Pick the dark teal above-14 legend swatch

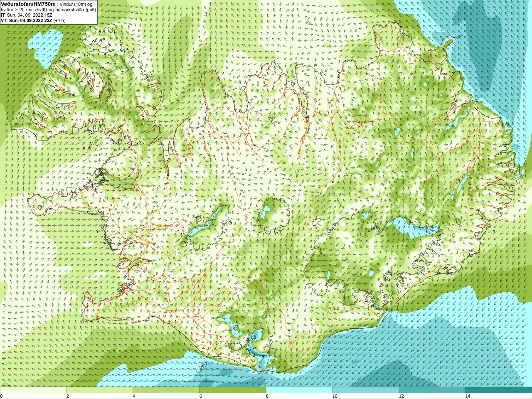(x=499, y=390)
